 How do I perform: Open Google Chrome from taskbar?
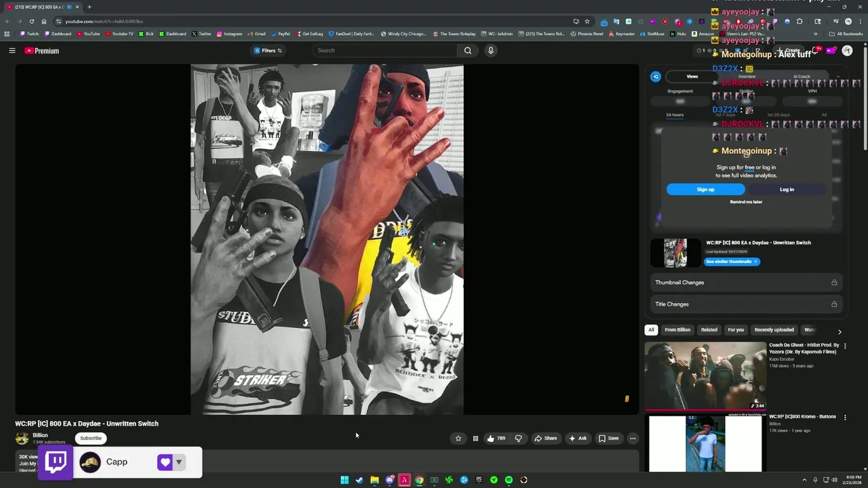(419, 480)
